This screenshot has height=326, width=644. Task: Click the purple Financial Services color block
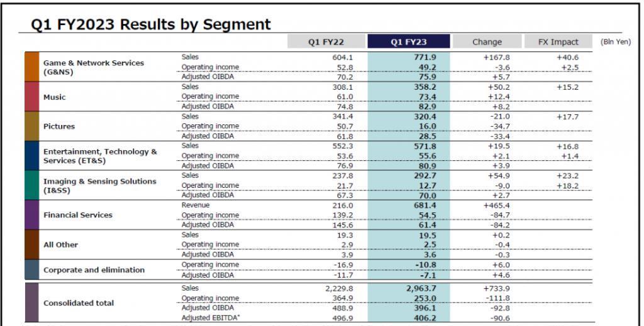[32, 215]
